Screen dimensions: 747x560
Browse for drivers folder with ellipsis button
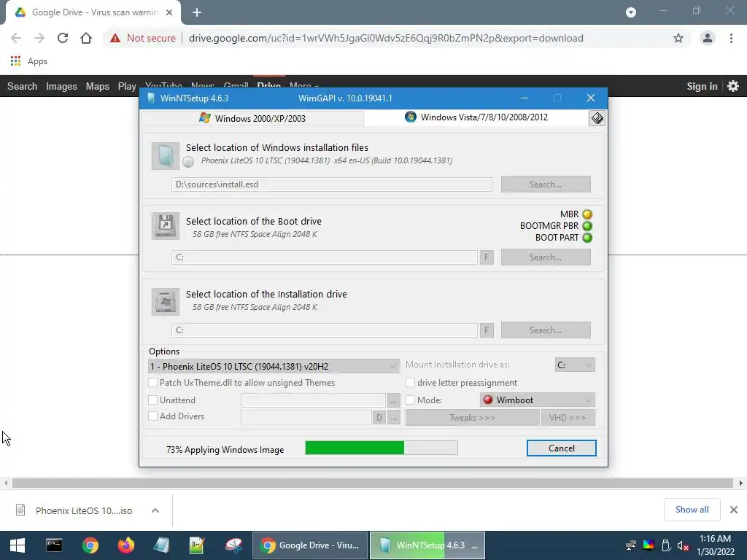click(x=393, y=418)
